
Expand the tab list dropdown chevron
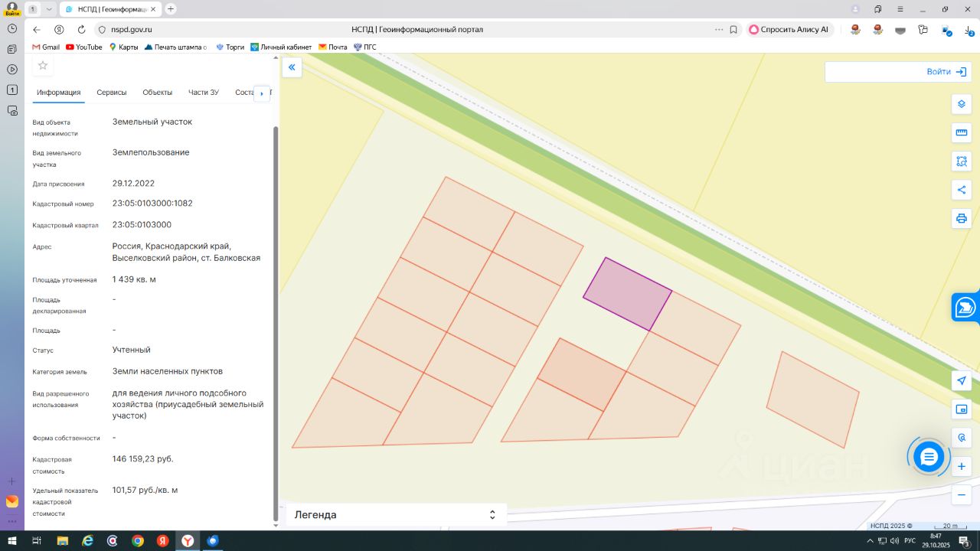[49, 9]
